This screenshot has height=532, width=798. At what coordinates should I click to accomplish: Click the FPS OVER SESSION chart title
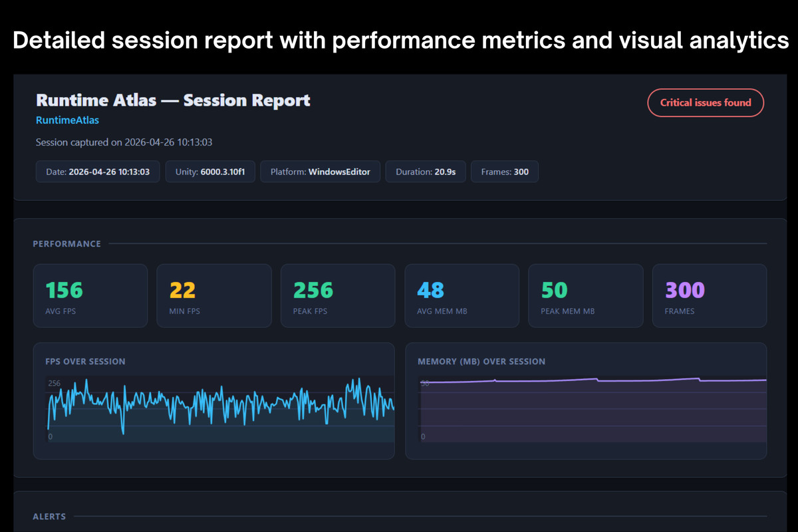85,362
